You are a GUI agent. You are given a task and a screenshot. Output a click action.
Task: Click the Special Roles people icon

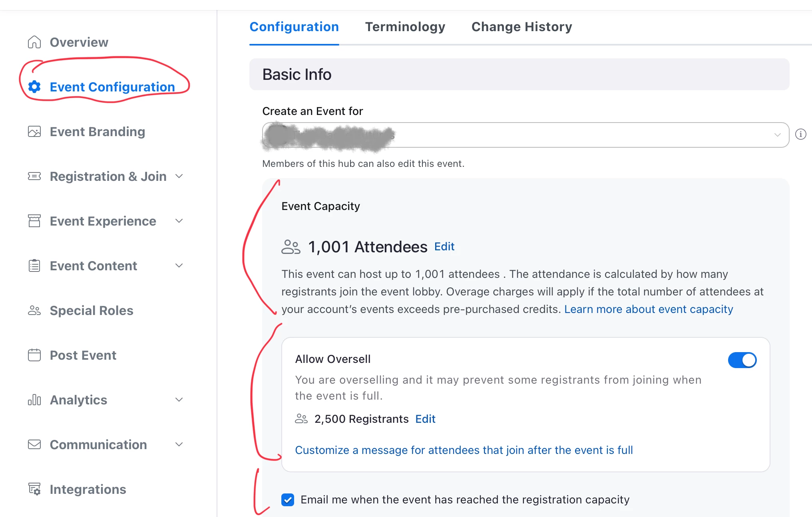click(34, 311)
